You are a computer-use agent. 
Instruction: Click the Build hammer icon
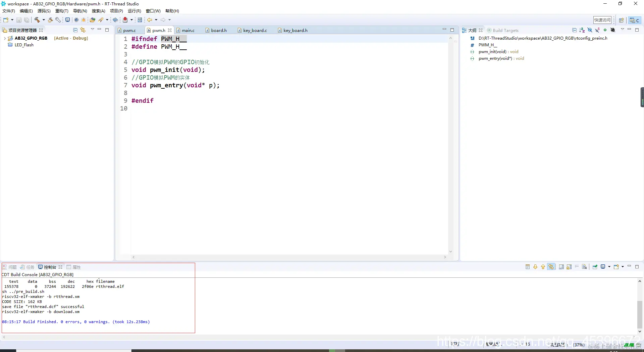[x=37, y=20]
